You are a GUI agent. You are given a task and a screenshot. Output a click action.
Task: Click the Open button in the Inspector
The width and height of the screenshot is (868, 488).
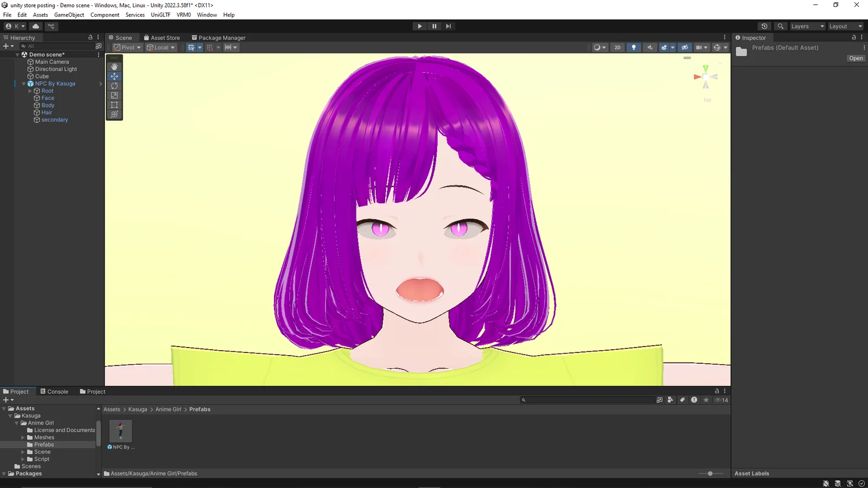pyautogui.click(x=856, y=58)
